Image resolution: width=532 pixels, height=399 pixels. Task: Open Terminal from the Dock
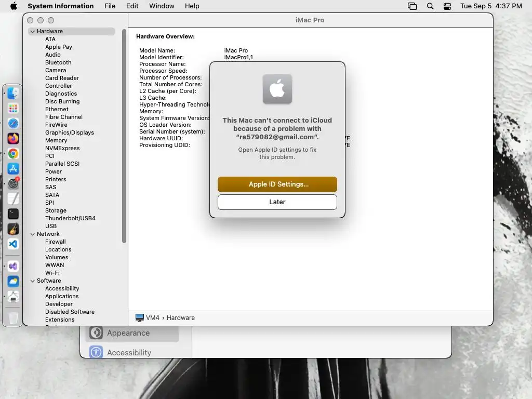click(x=13, y=214)
